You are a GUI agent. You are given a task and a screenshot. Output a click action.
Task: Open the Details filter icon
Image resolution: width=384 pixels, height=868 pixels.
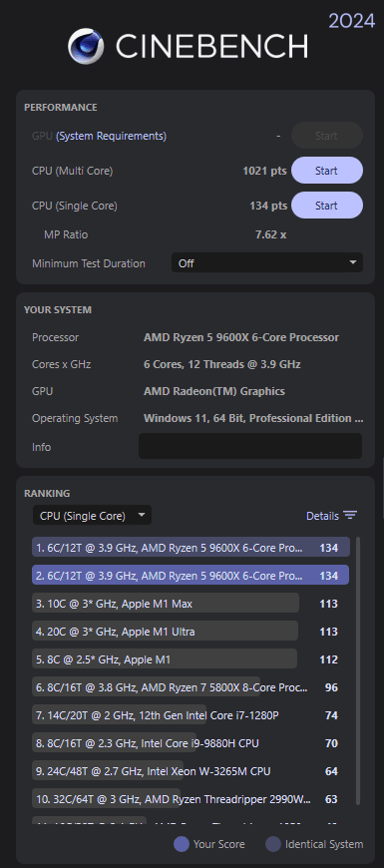pos(350,516)
